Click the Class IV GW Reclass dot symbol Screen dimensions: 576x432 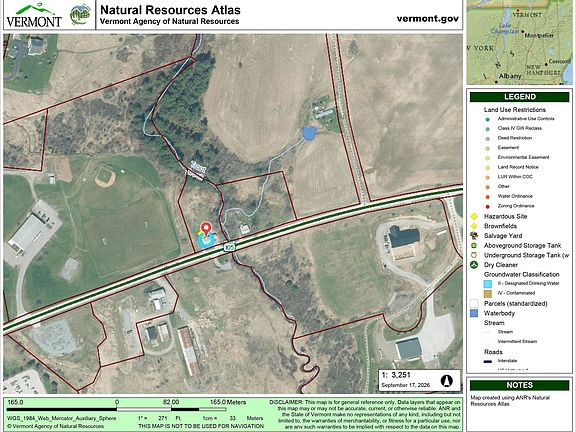[487, 129]
